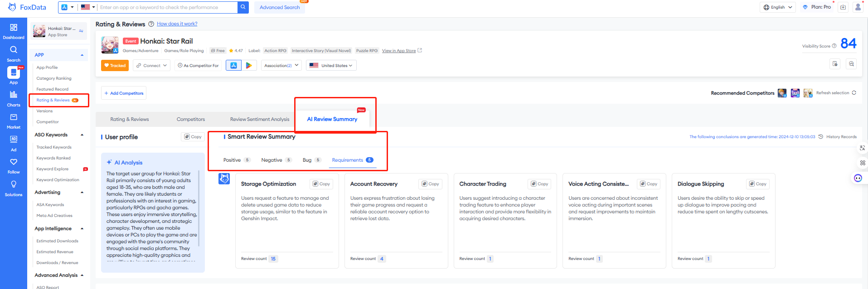
Task: Open the App section in blue sidebar
Action: tap(14, 76)
